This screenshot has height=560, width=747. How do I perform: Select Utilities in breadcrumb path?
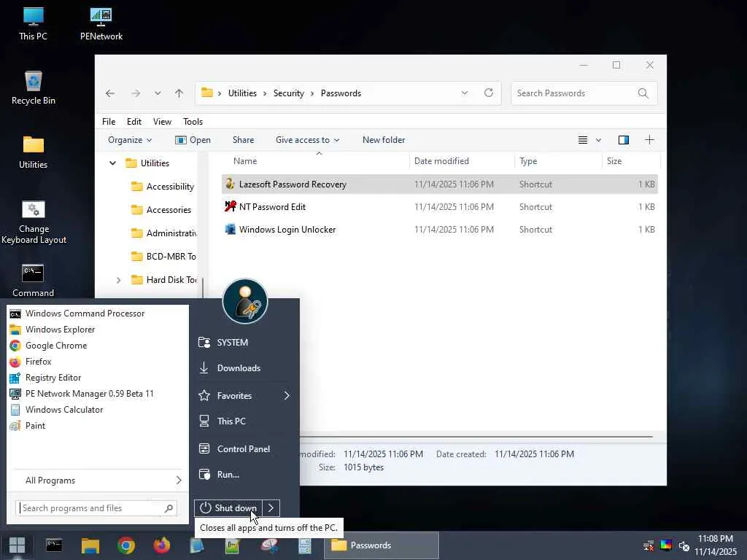242,93
